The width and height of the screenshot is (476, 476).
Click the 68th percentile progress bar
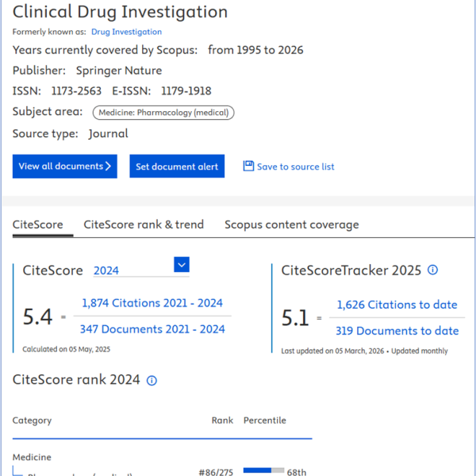click(263, 470)
